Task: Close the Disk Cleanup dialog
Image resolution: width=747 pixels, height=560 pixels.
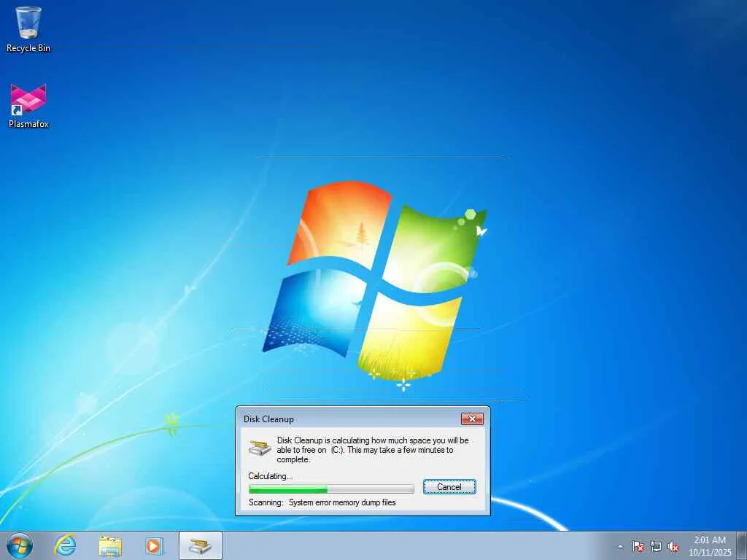Action: (x=472, y=419)
